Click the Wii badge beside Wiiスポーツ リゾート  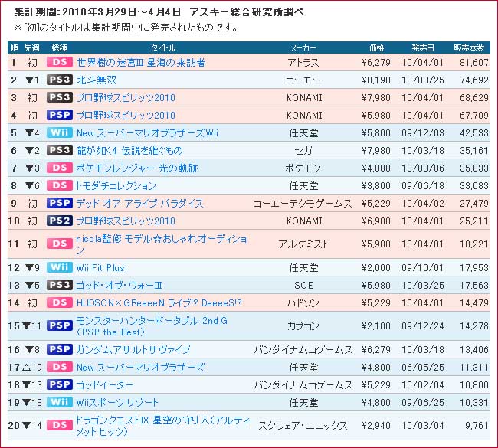pos(60,402)
